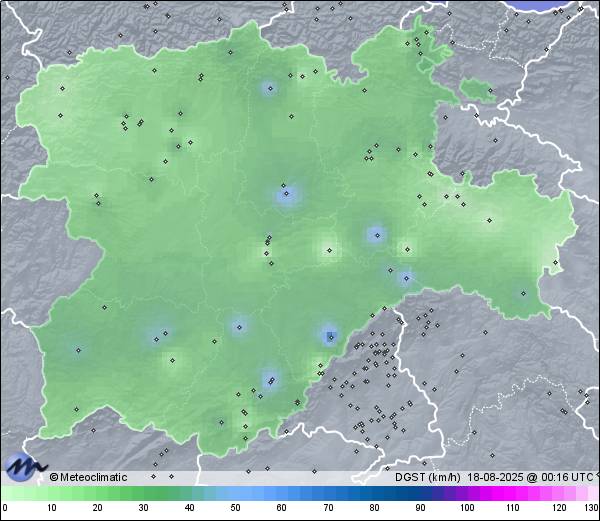The height and width of the screenshot is (521, 600).
Task: Pick the light blue legend color above 50
Action: 235,493
